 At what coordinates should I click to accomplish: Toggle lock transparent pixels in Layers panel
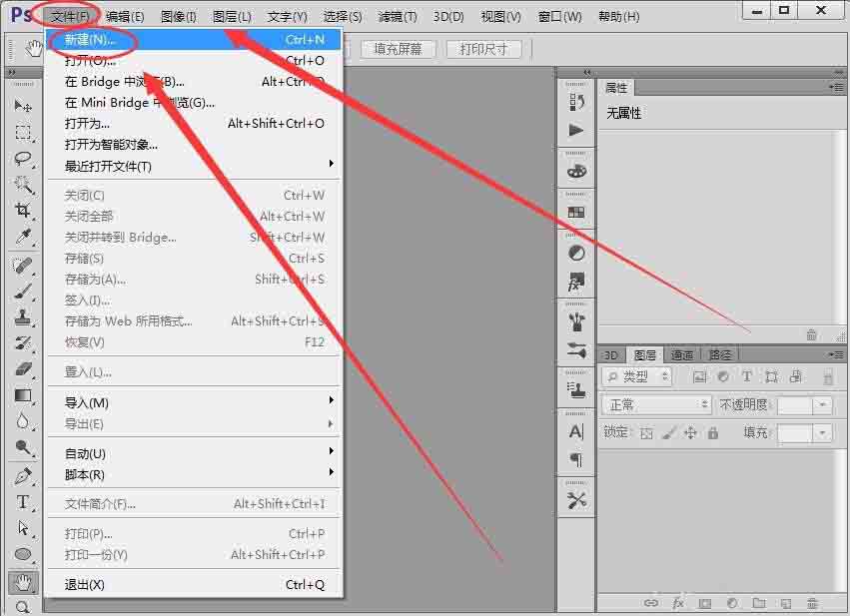point(646,433)
